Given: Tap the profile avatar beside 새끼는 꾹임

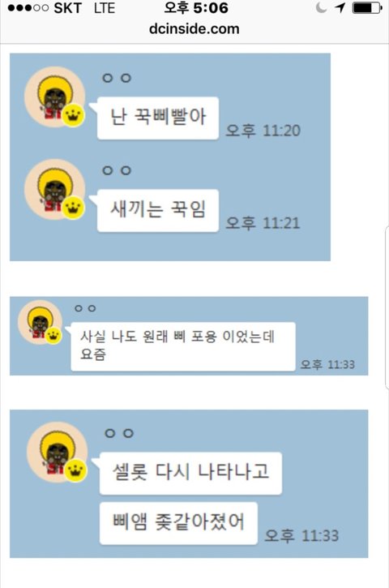Looking at the screenshot, I should coord(55,189).
